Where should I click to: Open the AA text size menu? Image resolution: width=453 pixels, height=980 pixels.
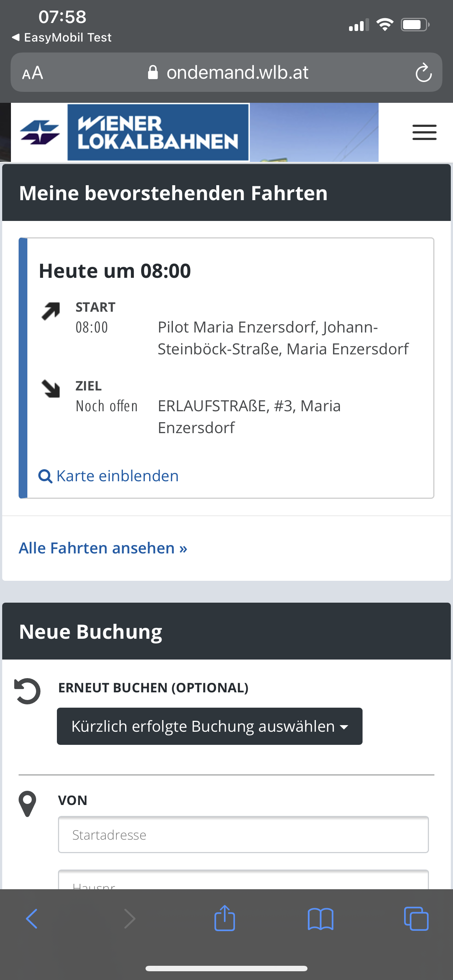coord(33,73)
